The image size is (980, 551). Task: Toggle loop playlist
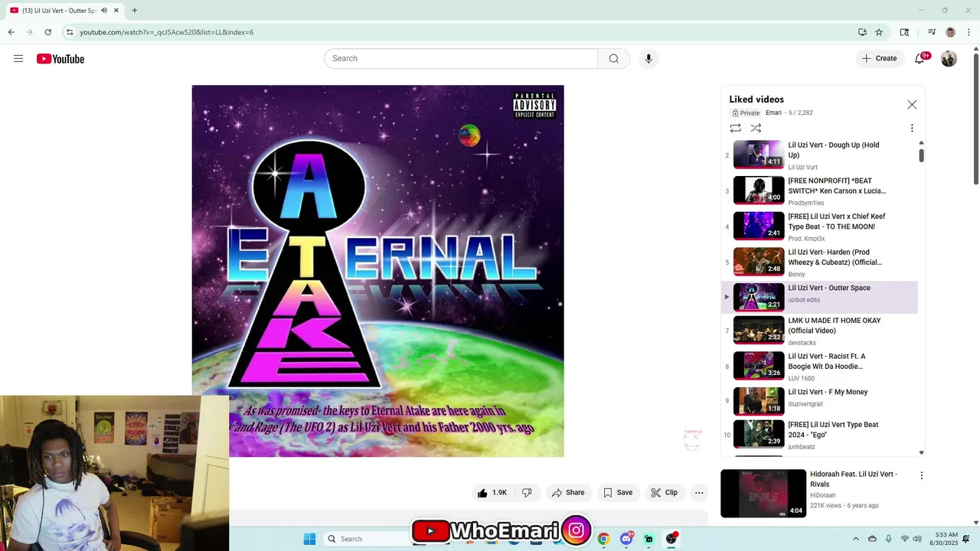735,129
